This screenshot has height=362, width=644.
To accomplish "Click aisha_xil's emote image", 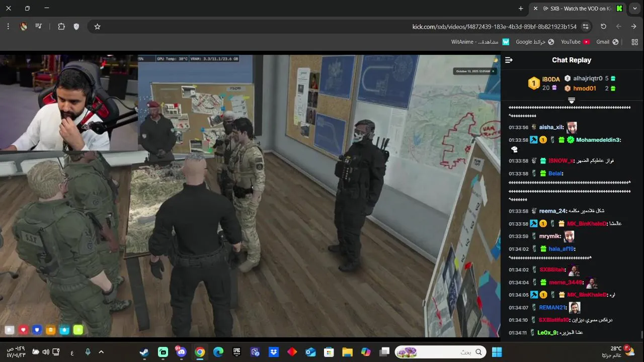I will [x=572, y=127].
